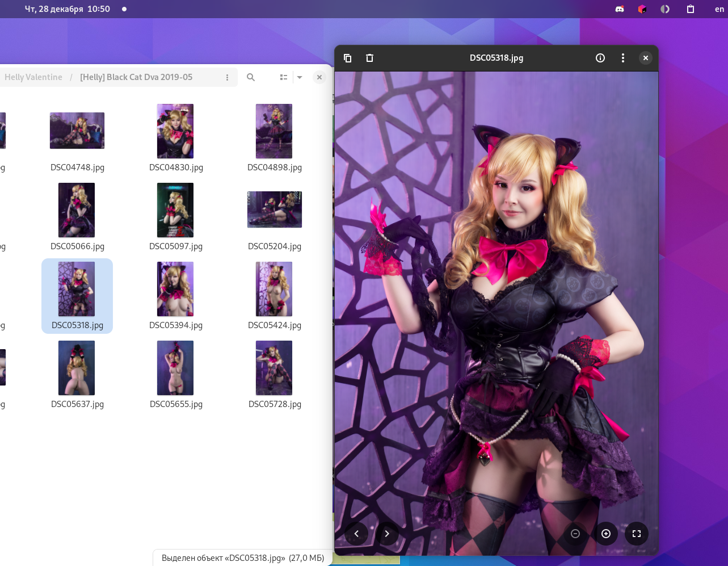
Task: Zoom in on the image
Action: pyautogui.click(x=606, y=534)
